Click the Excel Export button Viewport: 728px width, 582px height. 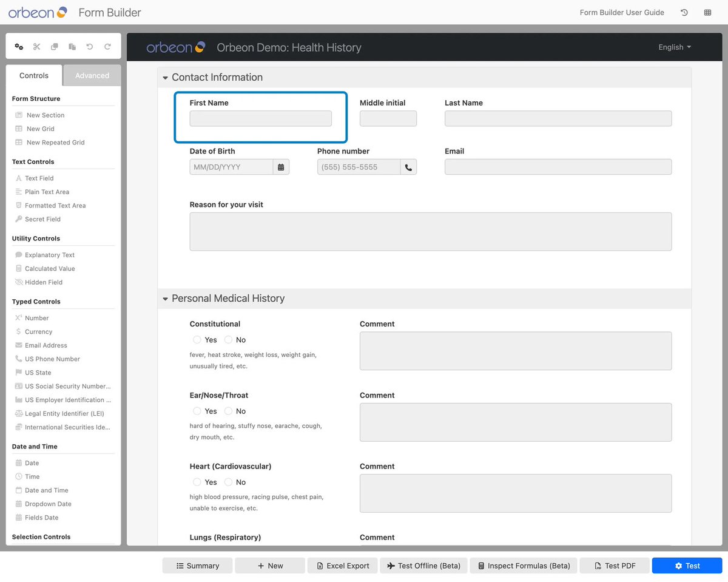tap(343, 566)
